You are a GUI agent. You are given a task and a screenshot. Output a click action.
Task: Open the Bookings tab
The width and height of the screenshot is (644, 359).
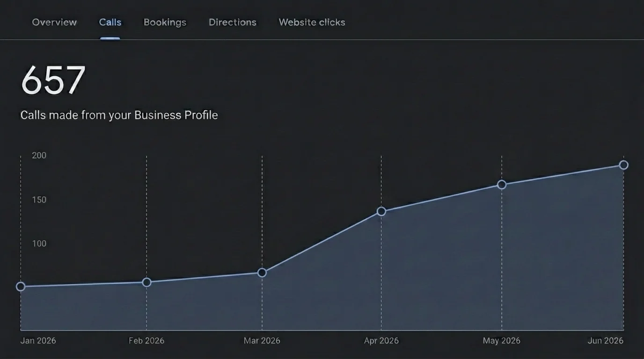point(165,22)
